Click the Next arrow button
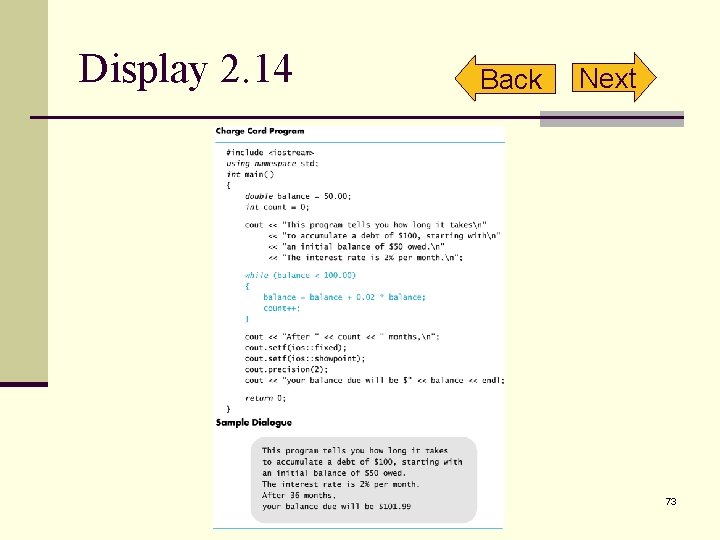 click(x=614, y=77)
